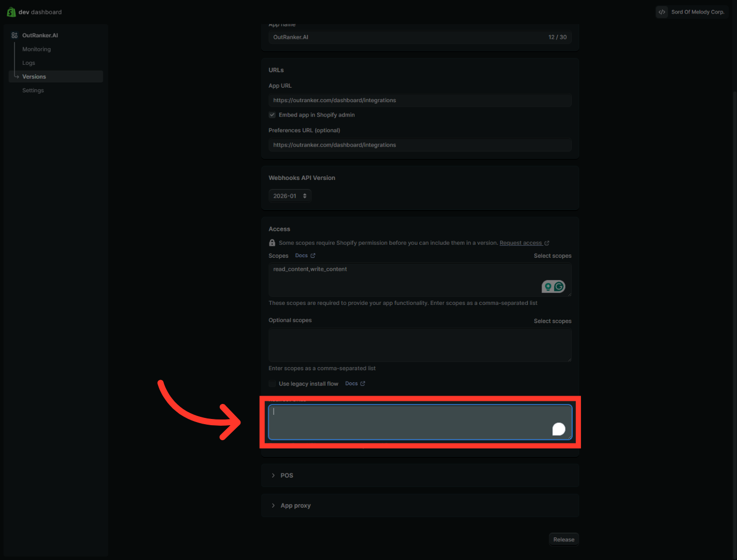Focus the App URL input field
This screenshot has width=737, height=560.
coord(420,101)
